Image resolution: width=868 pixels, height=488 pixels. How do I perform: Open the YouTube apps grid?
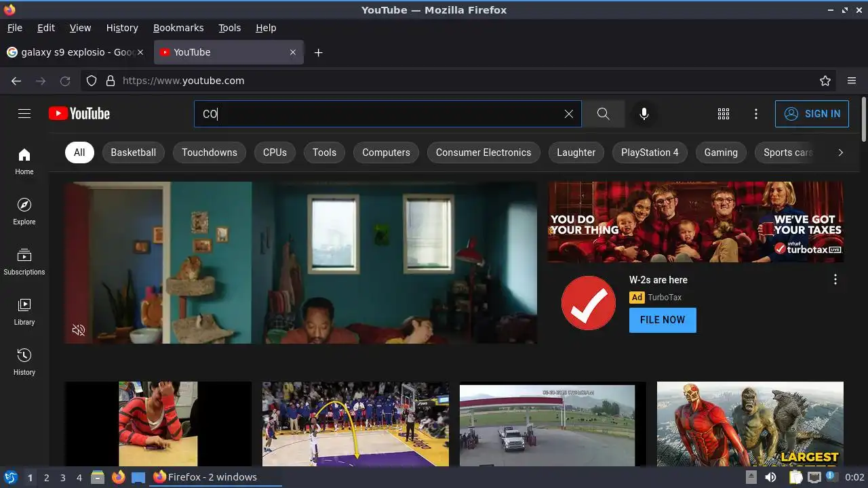point(724,114)
